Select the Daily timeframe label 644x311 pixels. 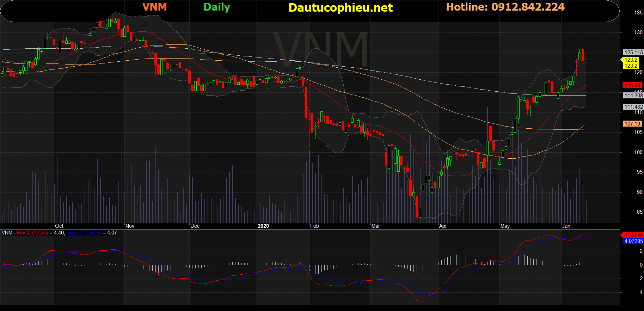coord(217,7)
